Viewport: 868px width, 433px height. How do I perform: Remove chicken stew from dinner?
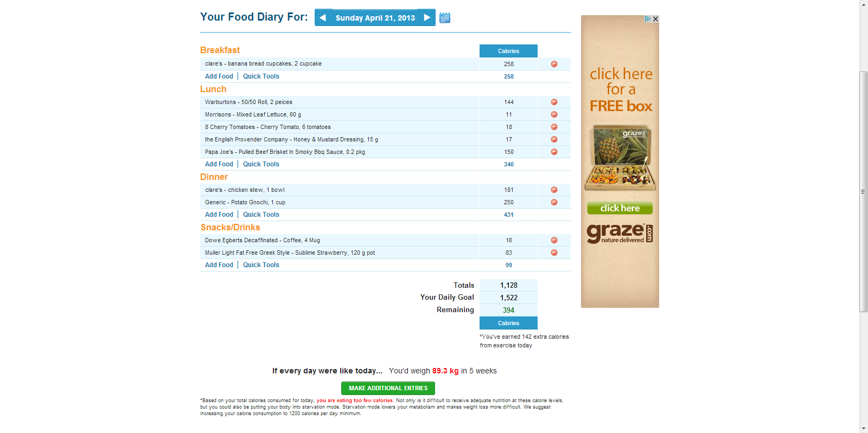tap(554, 190)
